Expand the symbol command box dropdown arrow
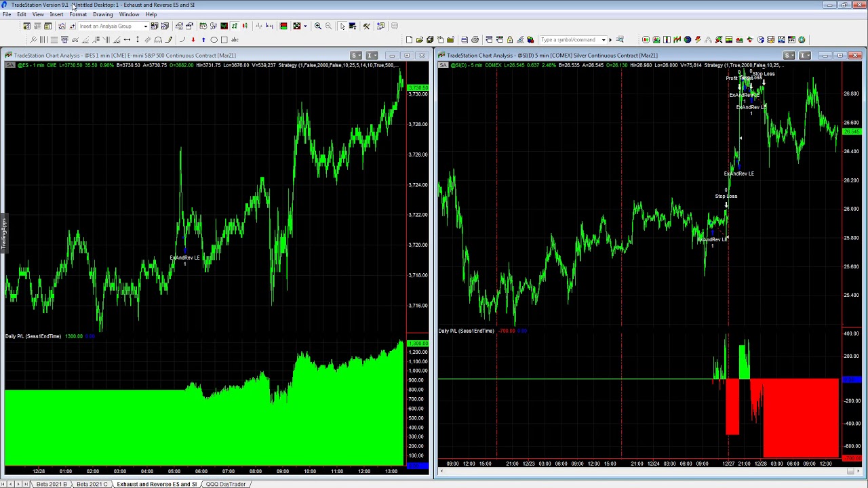The image size is (868, 488). [x=604, y=39]
